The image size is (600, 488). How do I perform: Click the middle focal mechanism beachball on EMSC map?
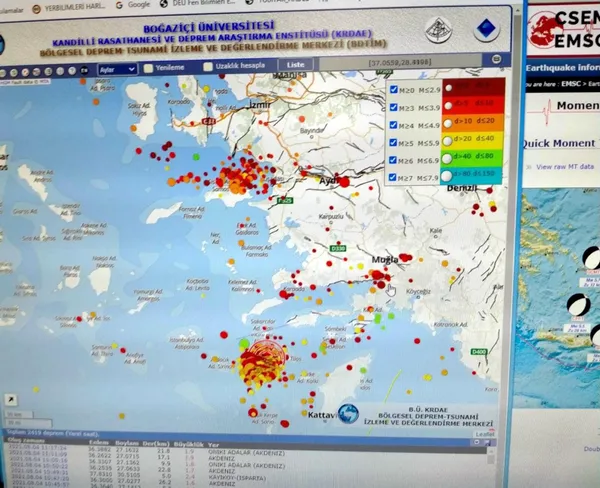coord(577,305)
